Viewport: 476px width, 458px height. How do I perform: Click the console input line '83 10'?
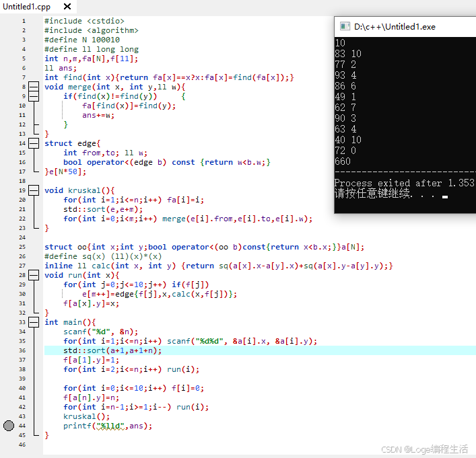348,53
